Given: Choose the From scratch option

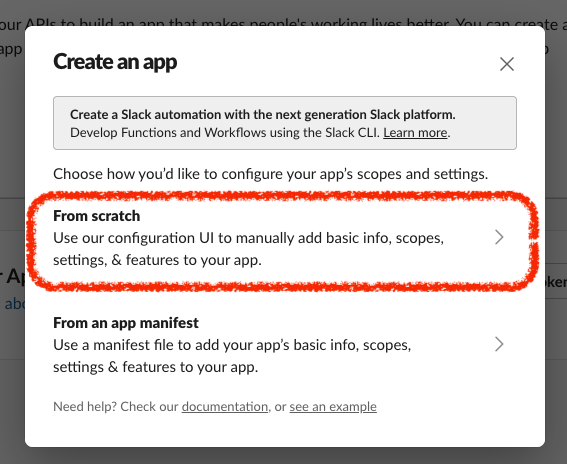Looking at the screenshot, I should coord(284,238).
